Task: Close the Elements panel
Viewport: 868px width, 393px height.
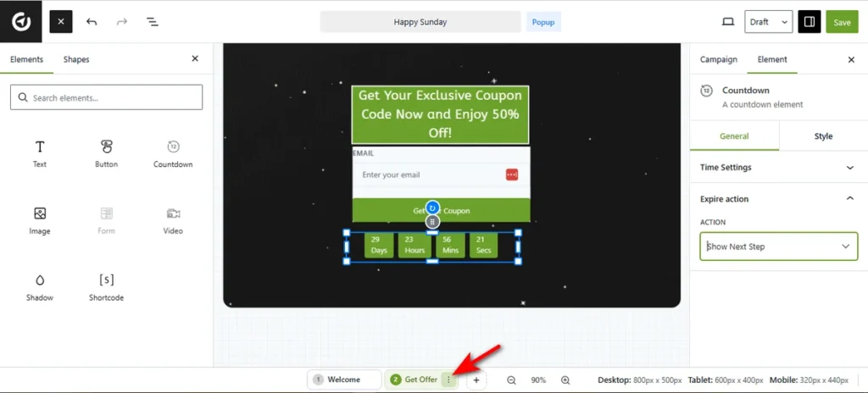Action: 195,58
